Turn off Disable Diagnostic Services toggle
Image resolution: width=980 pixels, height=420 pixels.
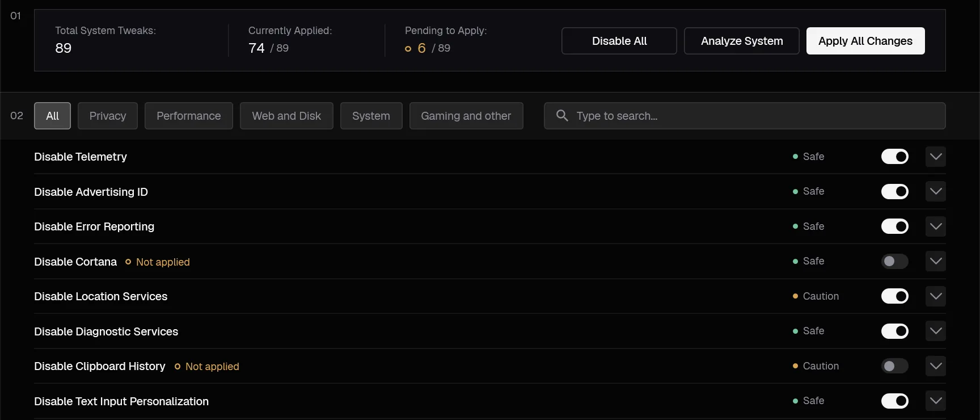895,331
